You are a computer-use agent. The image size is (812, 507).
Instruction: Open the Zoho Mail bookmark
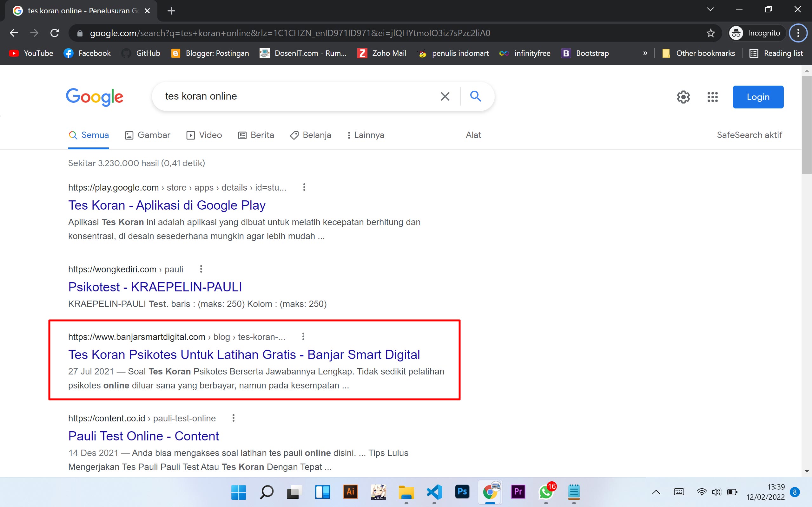click(382, 53)
